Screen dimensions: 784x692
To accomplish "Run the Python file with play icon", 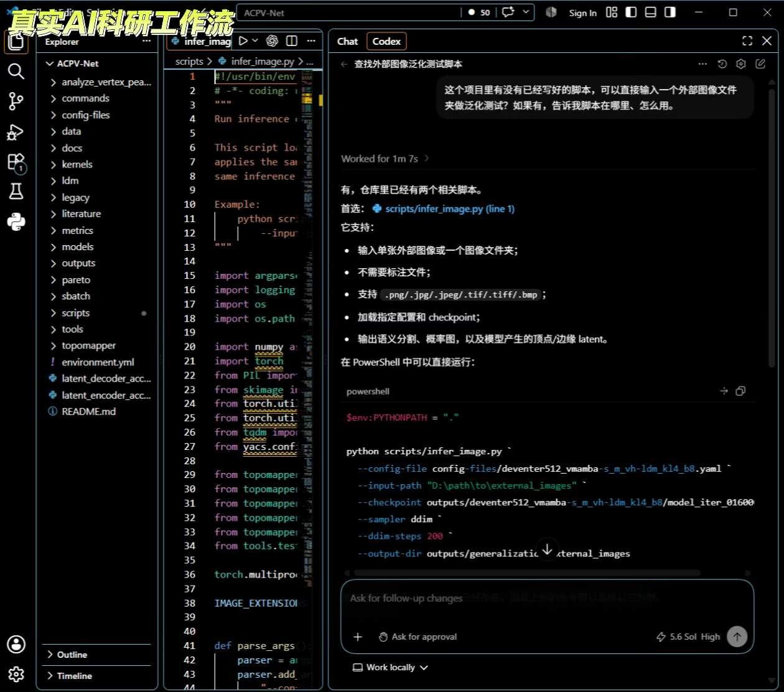I will tap(243, 41).
